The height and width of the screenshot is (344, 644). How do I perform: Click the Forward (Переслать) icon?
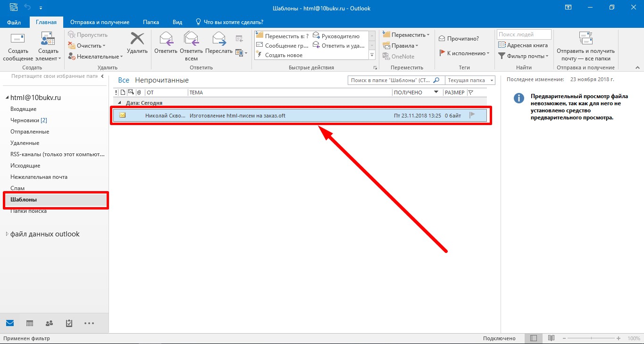[219, 43]
